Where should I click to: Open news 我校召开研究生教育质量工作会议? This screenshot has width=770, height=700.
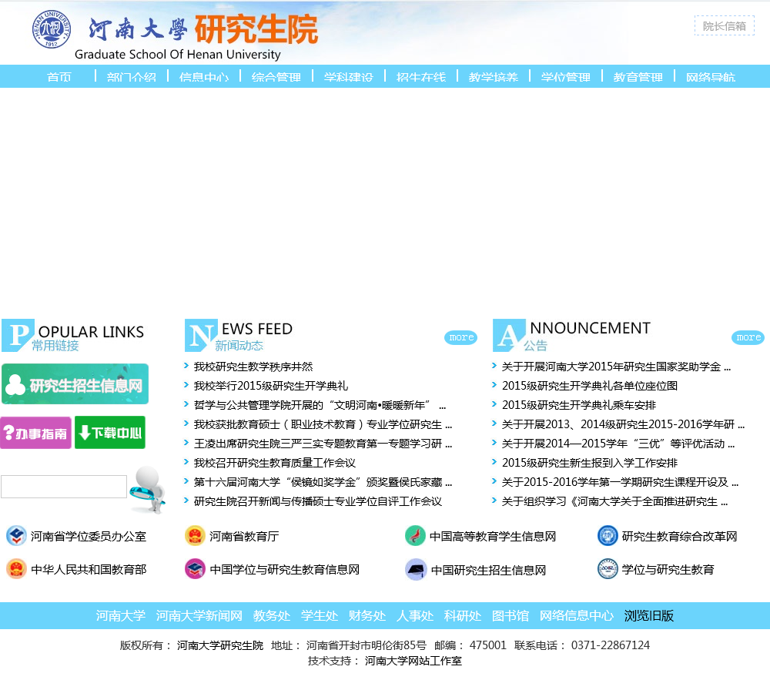coord(275,463)
